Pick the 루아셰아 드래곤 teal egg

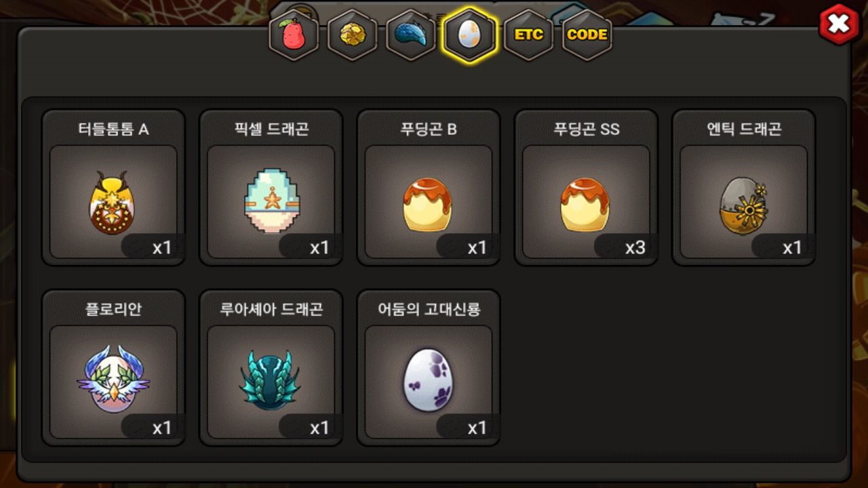coord(271,381)
